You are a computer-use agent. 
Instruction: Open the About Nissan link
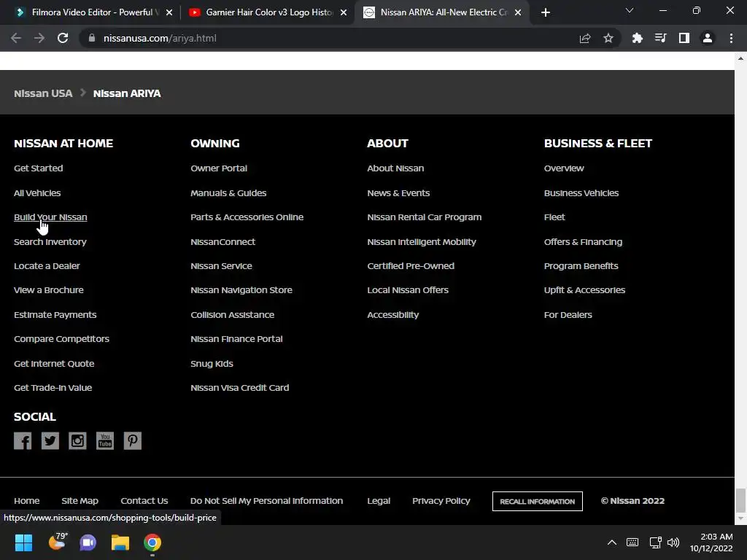pyautogui.click(x=395, y=168)
